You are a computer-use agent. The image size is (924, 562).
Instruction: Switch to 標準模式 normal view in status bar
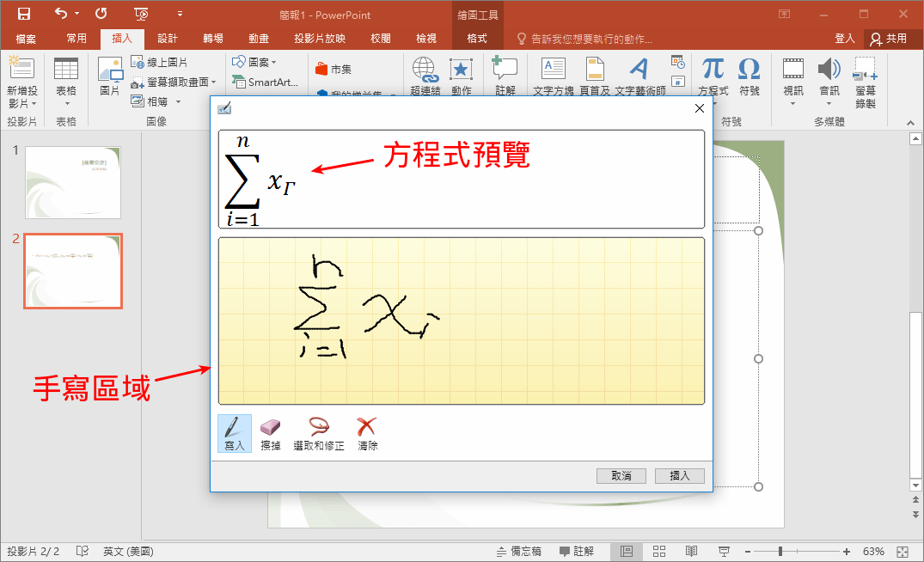pos(627,551)
